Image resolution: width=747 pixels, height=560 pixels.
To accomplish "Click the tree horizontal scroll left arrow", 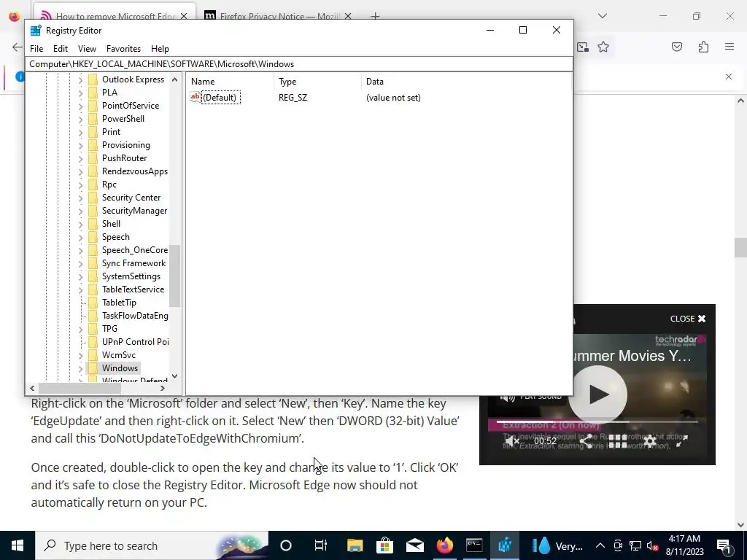I will tap(32, 388).
